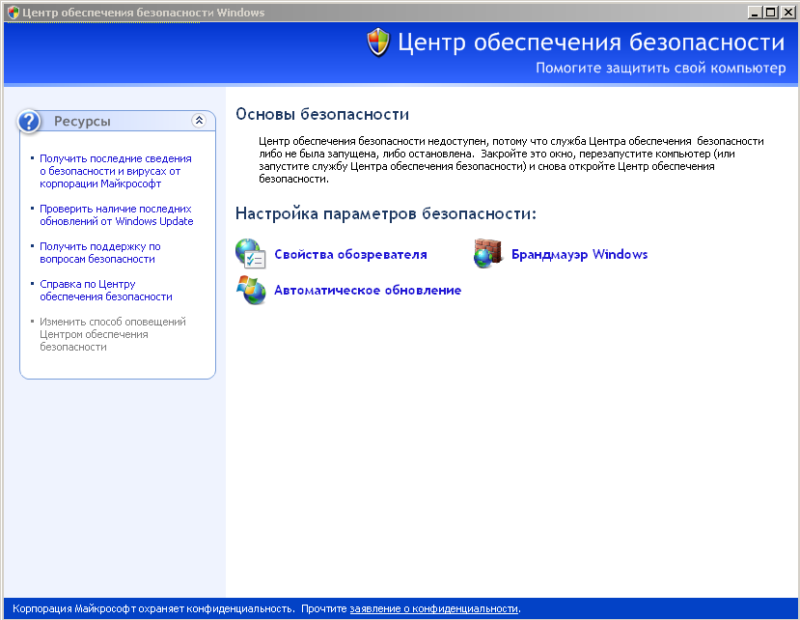Read the заявление о конфиденциальности link
The width and height of the screenshot is (800, 620).
point(434,608)
